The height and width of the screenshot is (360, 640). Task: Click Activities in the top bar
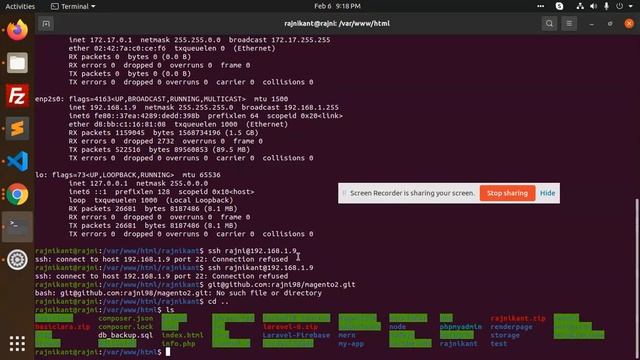coord(20,6)
